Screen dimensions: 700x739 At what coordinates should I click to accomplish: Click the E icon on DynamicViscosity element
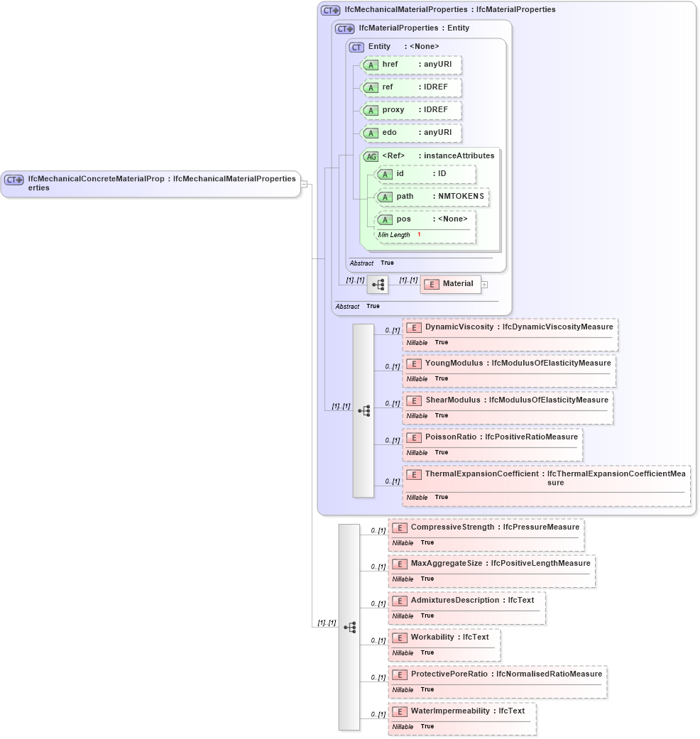(x=414, y=327)
